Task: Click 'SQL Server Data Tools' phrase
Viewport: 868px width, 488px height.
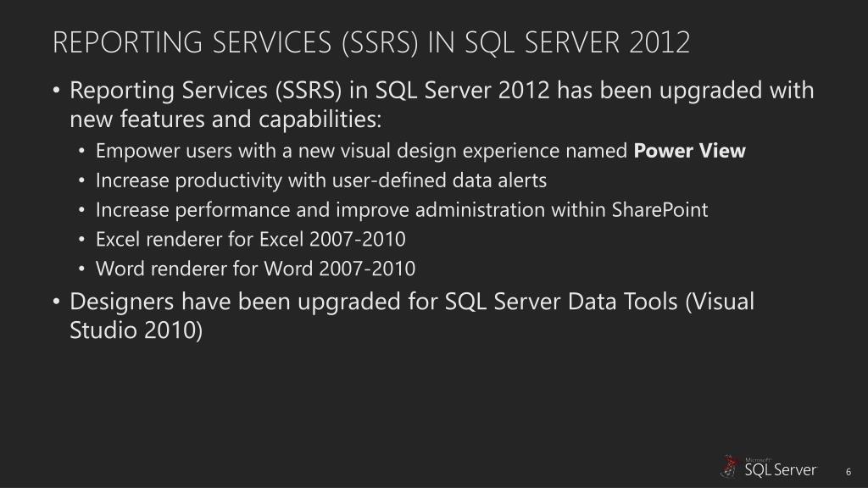Action: pos(561,302)
